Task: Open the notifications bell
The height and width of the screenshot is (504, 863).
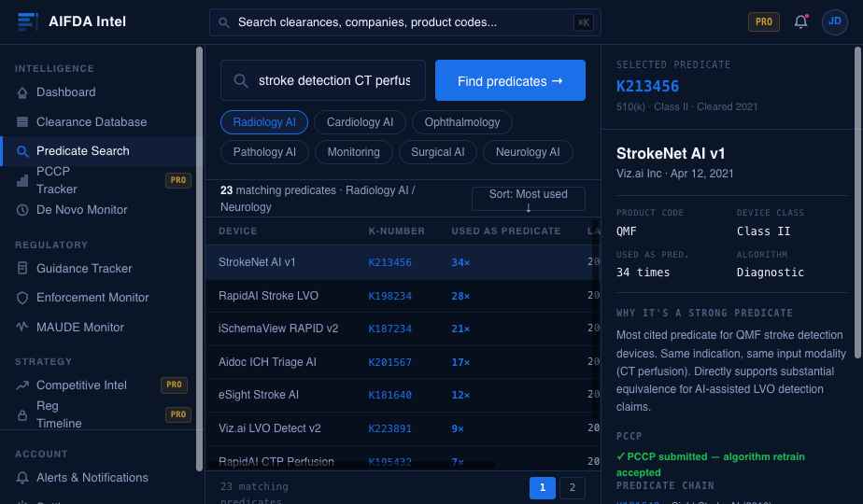Action: tap(800, 21)
